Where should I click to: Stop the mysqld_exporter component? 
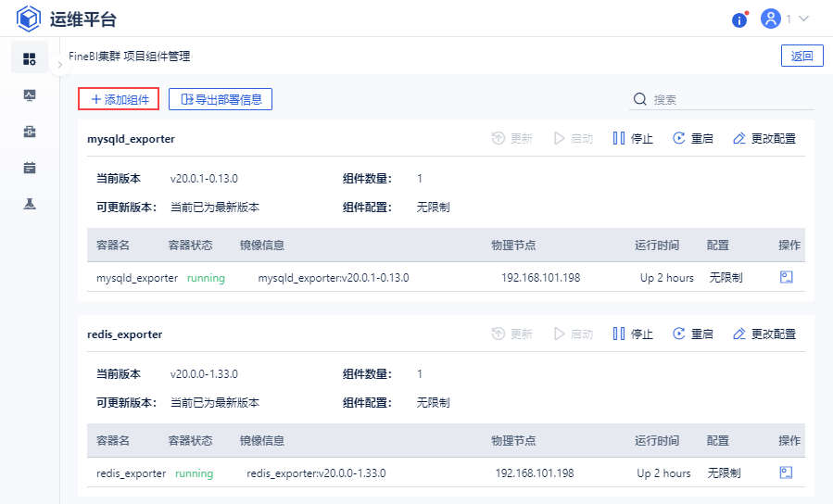click(633, 139)
